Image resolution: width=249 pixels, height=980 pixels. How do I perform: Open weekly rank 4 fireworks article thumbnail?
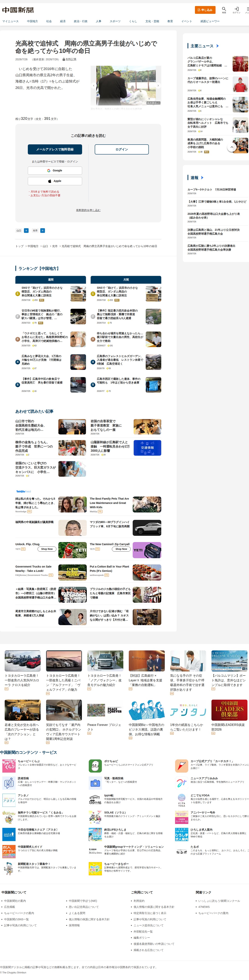point(78,362)
